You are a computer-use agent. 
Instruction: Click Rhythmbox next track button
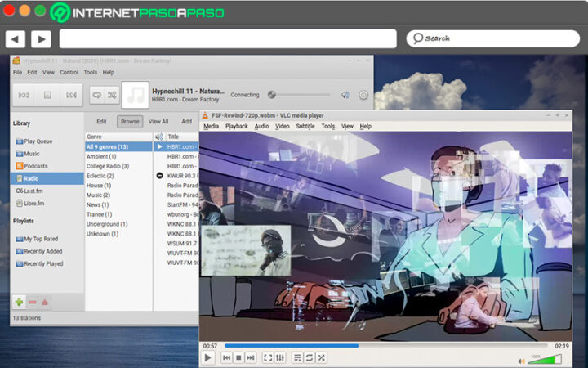point(71,95)
